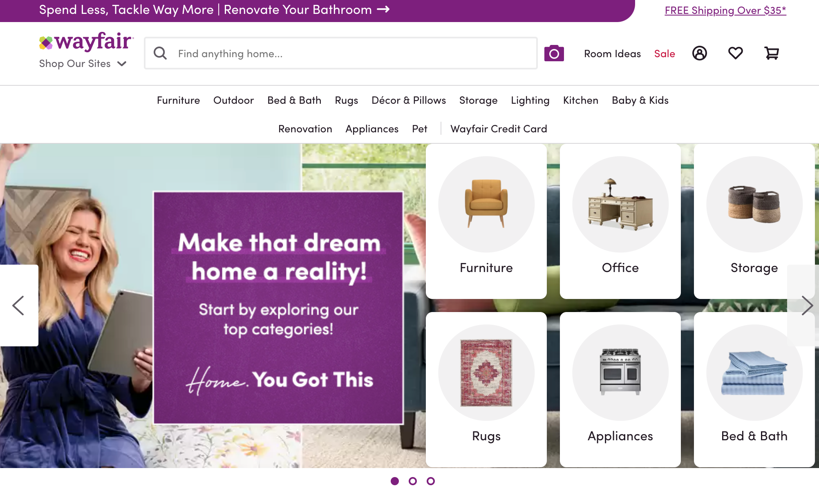Click the Wayfair logo
The height and width of the screenshot is (504, 819).
click(x=86, y=42)
